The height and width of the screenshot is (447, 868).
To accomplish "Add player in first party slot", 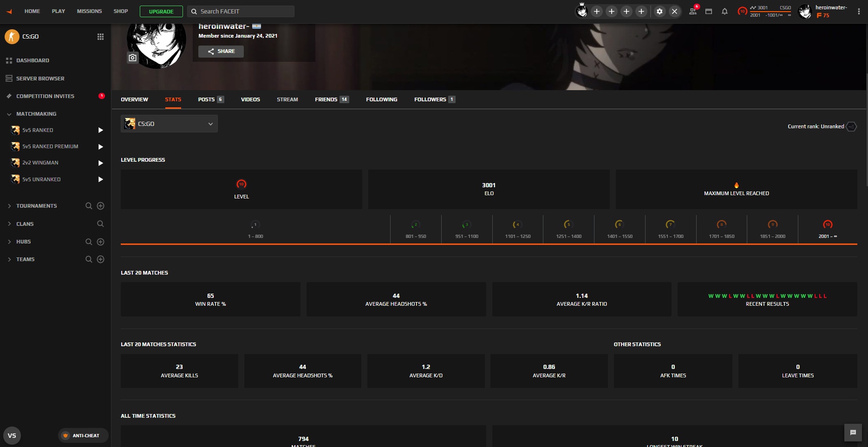I will point(597,12).
